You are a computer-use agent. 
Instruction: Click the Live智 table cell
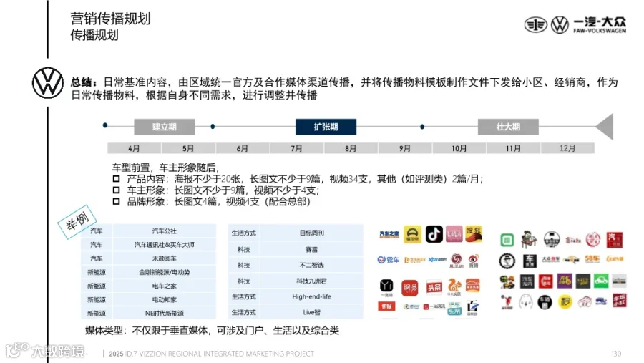(x=312, y=312)
